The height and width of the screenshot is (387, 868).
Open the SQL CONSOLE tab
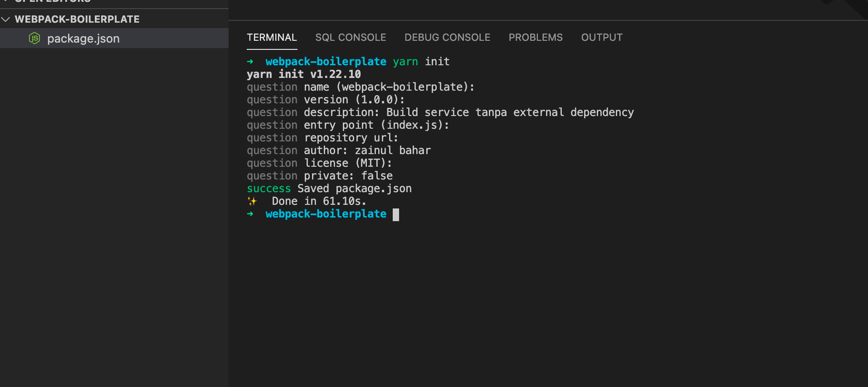point(351,38)
